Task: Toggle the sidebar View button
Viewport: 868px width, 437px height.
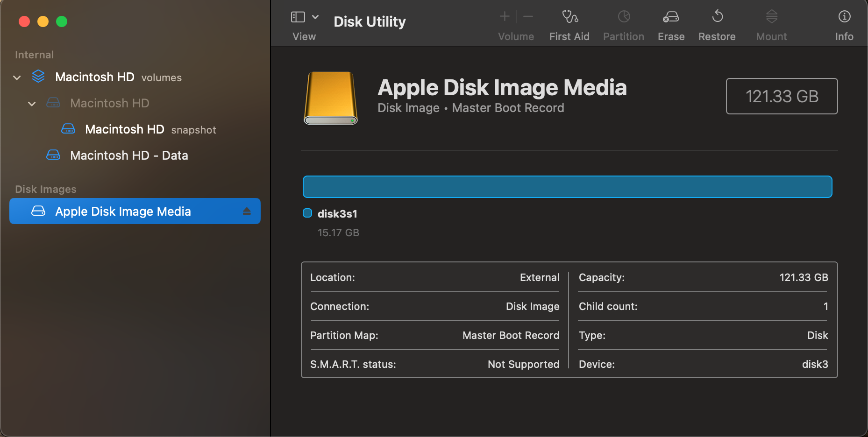Action: click(x=298, y=17)
